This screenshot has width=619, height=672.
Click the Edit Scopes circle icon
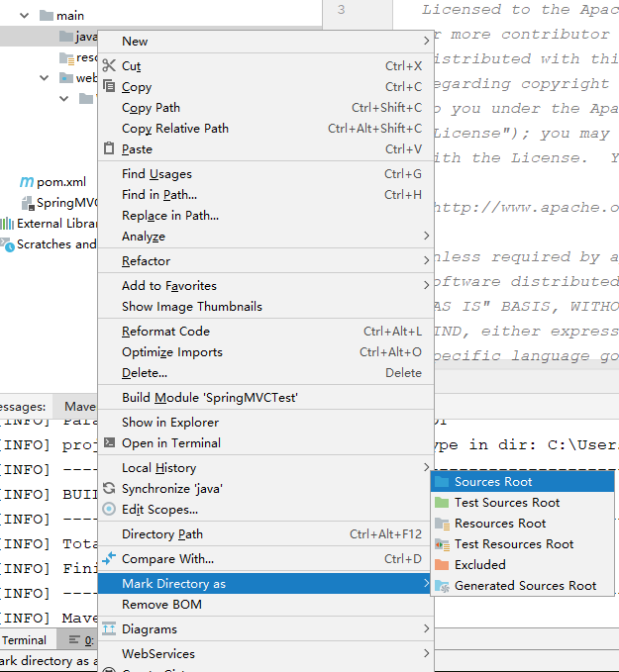tap(109, 509)
